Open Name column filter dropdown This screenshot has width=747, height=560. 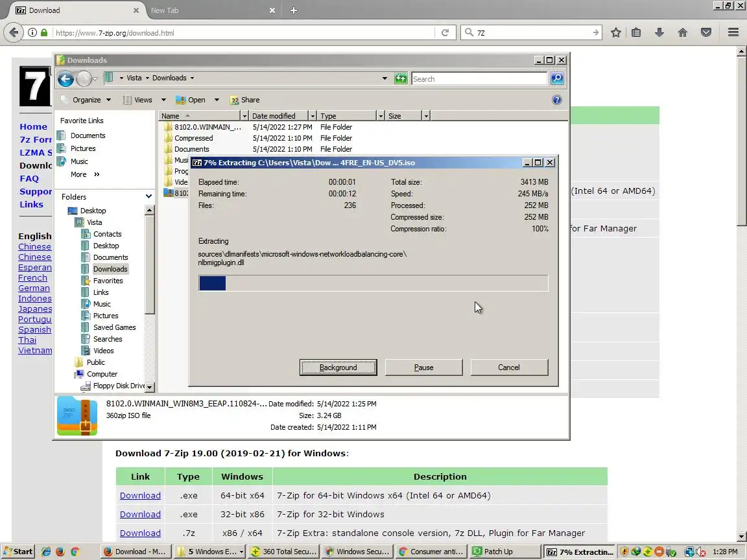click(244, 116)
